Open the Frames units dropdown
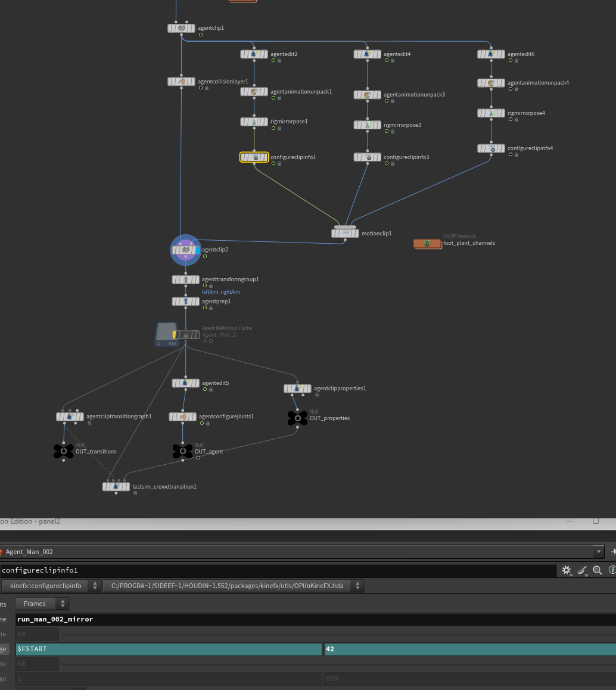 coord(42,604)
